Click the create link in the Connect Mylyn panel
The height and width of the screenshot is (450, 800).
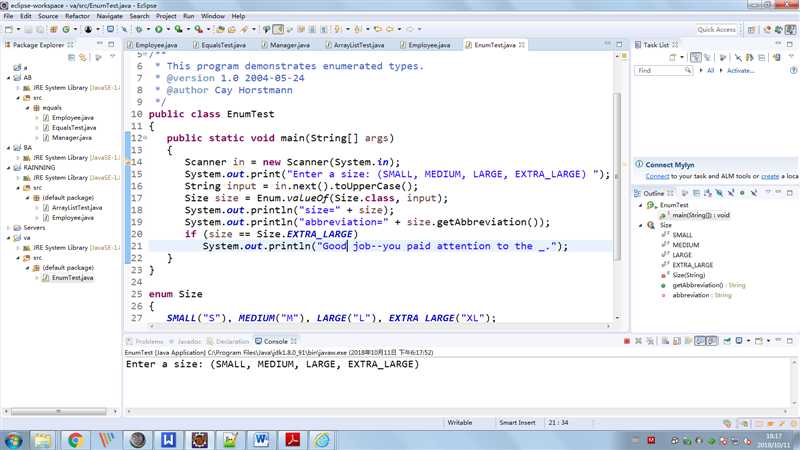pyautogui.click(x=770, y=176)
